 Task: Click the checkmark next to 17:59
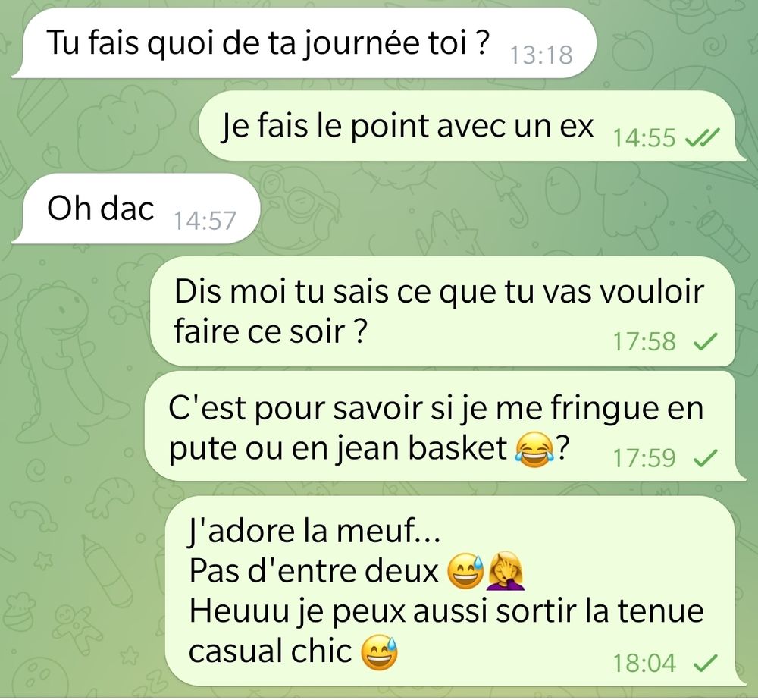tap(705, 457)
